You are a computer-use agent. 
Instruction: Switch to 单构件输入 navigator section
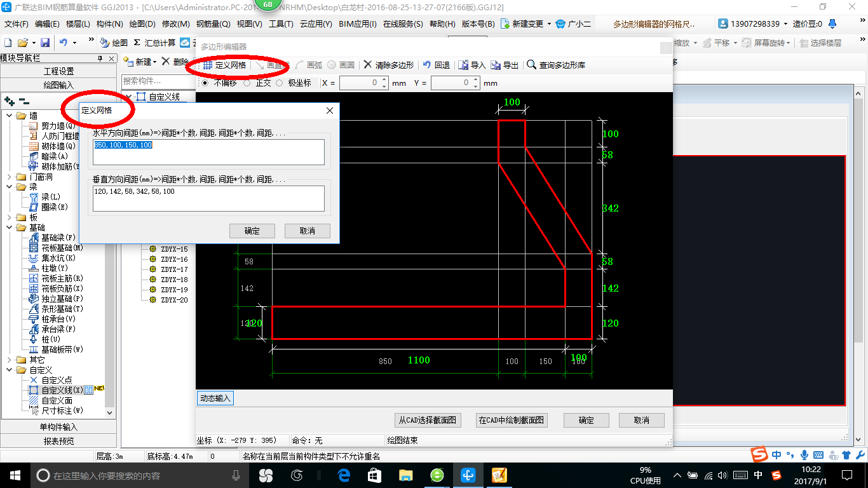click(x=58, y=427)
